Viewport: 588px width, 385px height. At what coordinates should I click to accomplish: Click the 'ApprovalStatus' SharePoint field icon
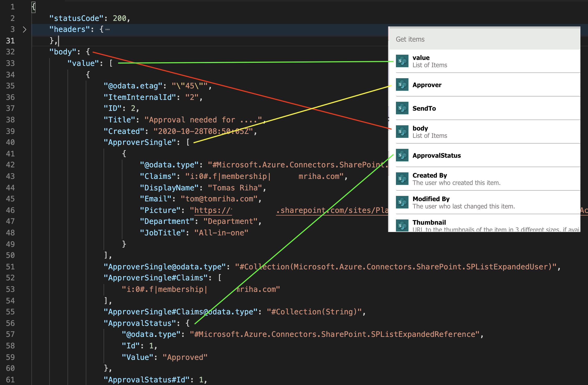point(402,156)
